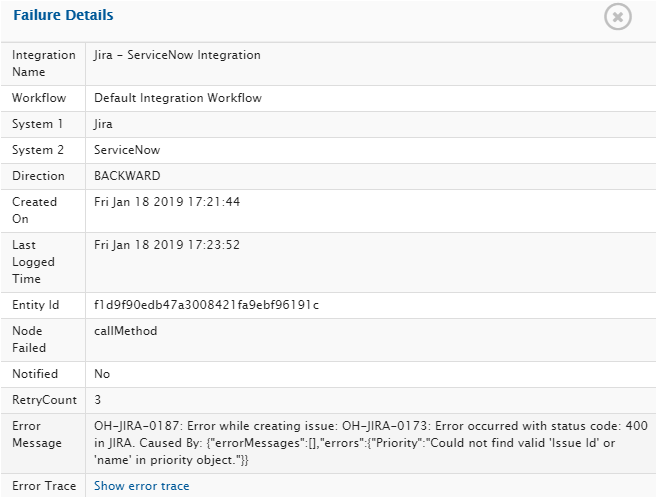Select the System 2 value ServiceNow
657x498 pixels.
click(126, 150)
